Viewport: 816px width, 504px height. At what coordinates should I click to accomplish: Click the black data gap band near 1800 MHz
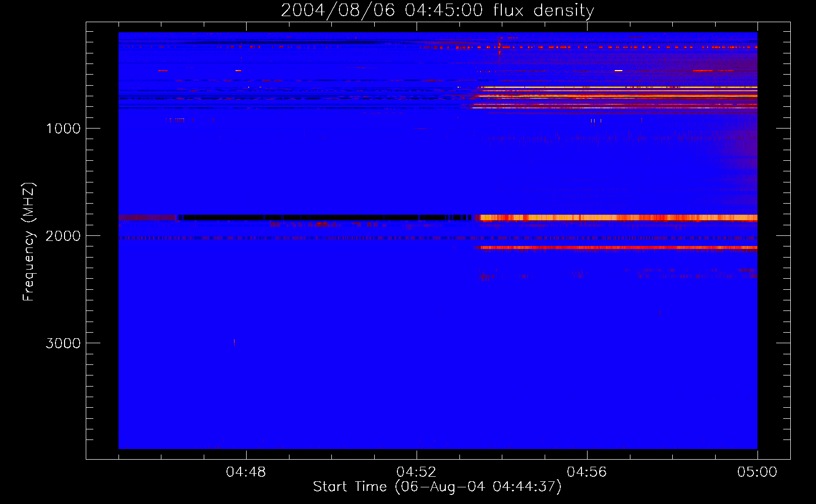coord(325,218)
